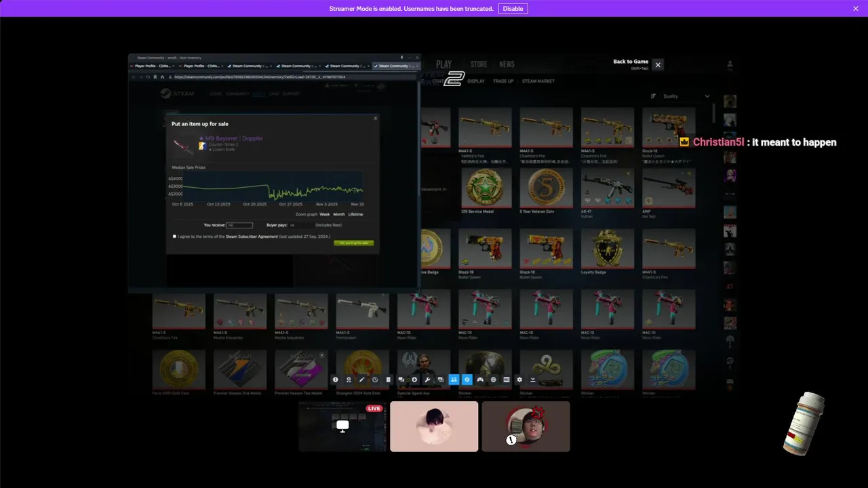Open the chat bubbles icon in overlay toolbar

click(x=401, y=380)
